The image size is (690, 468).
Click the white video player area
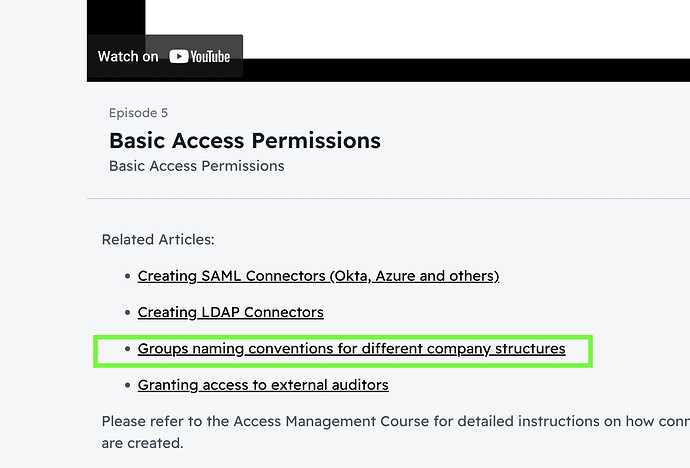point(417,29)
